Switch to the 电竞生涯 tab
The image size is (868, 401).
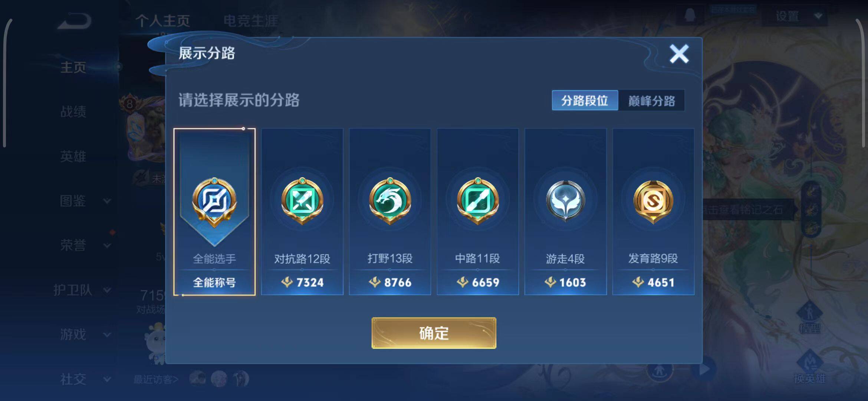click(x=251, y=21)
